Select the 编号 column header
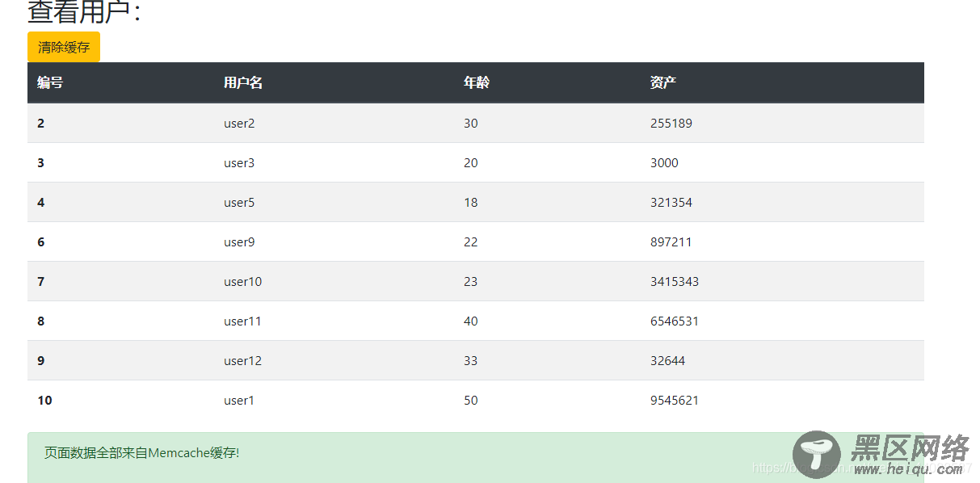The height and width of the screenshot is (483, 980). point(50,82)
